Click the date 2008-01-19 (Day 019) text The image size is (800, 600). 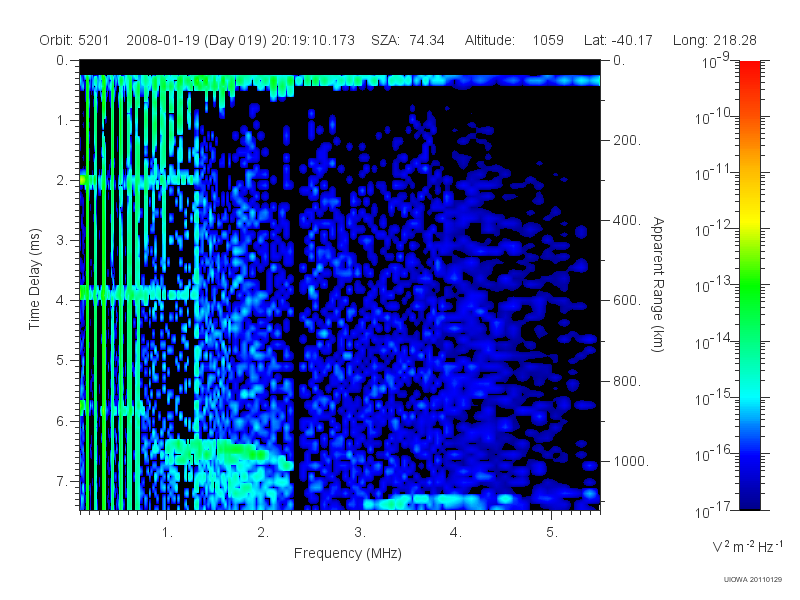coord(196,40)
